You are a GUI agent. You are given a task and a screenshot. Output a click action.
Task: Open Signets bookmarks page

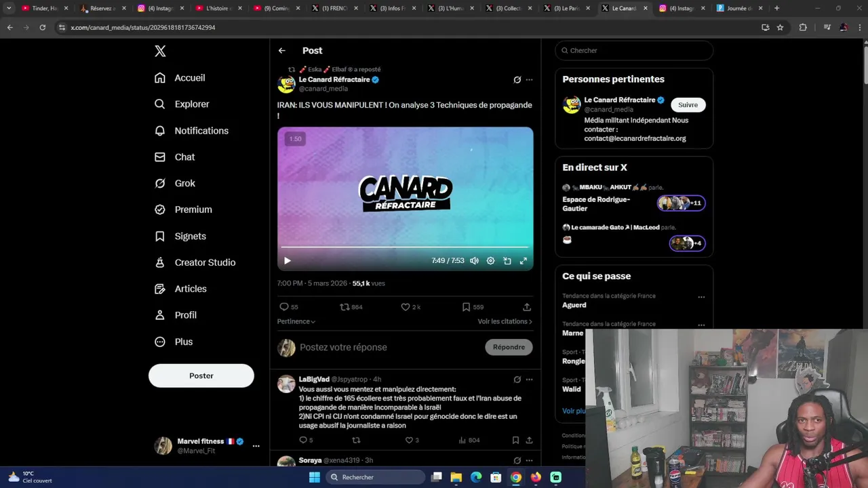180,237
